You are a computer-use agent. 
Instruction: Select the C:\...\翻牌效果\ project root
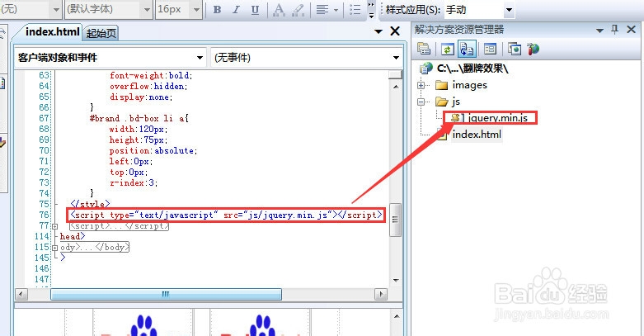(x=472, y=69)
